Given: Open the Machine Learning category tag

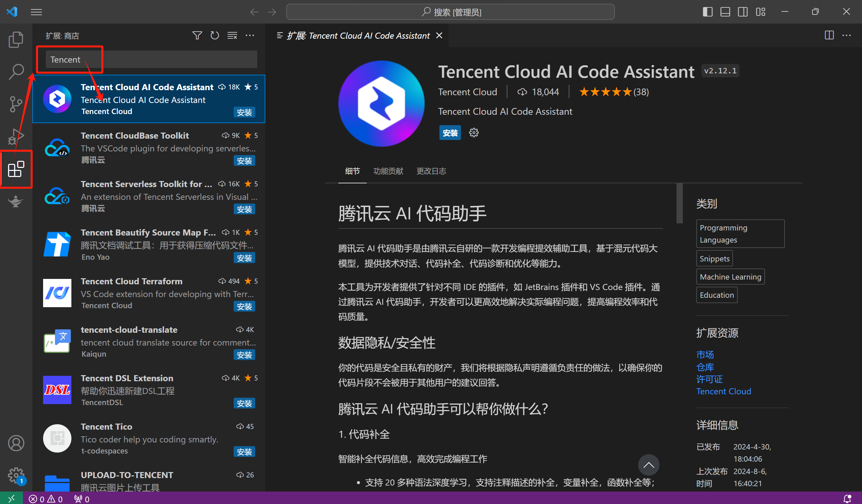Looking at the screenshot, I should point(730,277).
